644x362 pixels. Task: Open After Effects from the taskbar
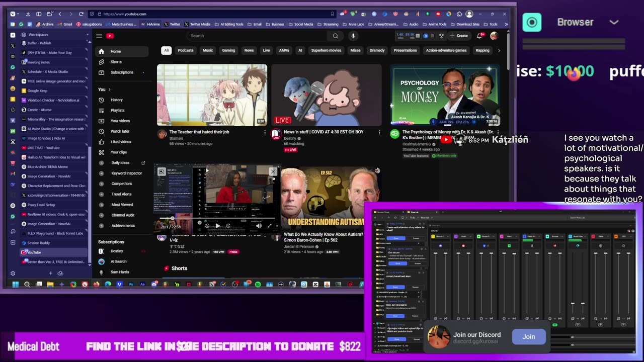[142, 285]
